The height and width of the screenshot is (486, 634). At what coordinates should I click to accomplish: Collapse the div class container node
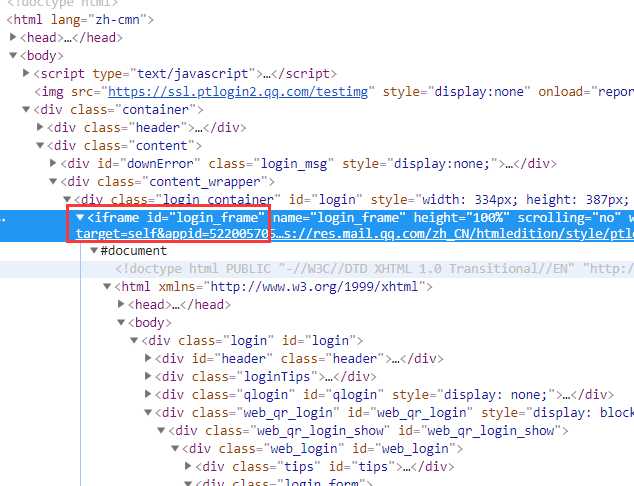(26, 109)
